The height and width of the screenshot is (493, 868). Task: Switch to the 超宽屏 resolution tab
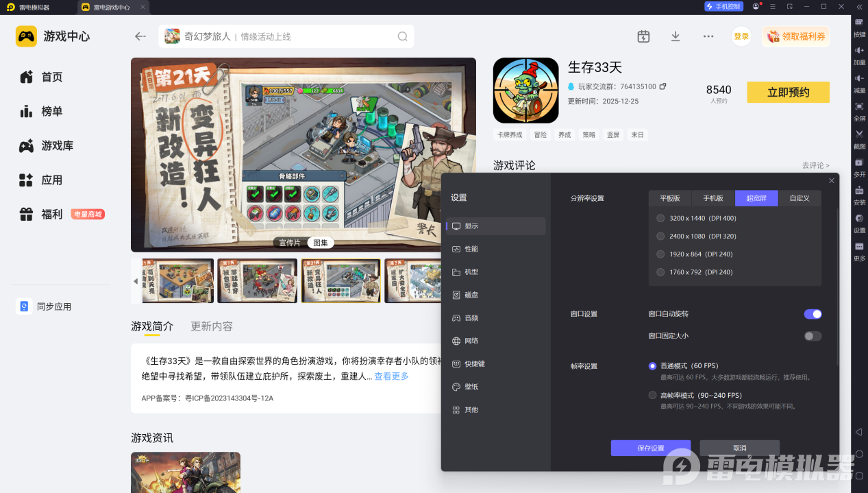pos(757,198)
